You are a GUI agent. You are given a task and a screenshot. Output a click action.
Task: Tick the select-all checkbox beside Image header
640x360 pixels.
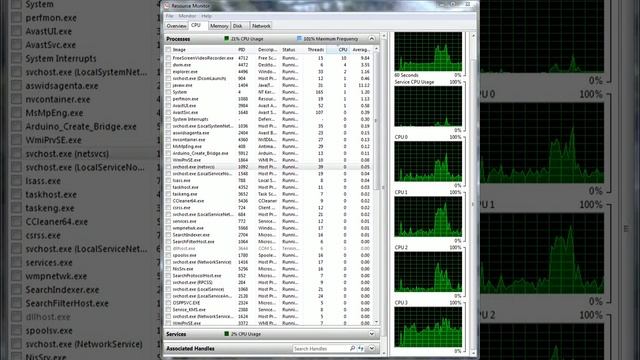coord(168,49)
